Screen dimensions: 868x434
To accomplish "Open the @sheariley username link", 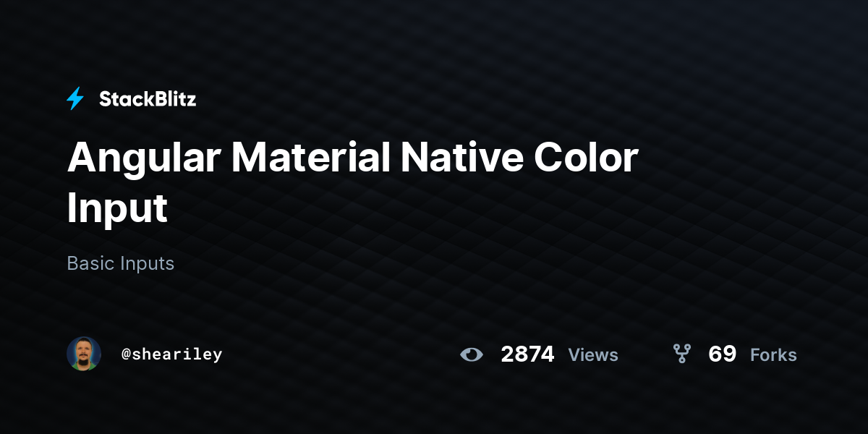I will [172, 354].
